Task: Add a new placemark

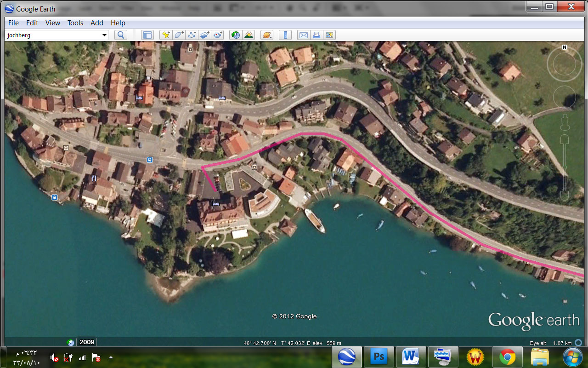Action: (x=166, y=35)
